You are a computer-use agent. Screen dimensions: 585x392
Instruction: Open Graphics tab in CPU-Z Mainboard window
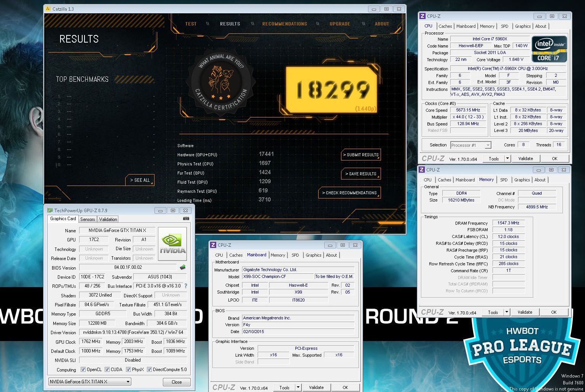point(313,255)
